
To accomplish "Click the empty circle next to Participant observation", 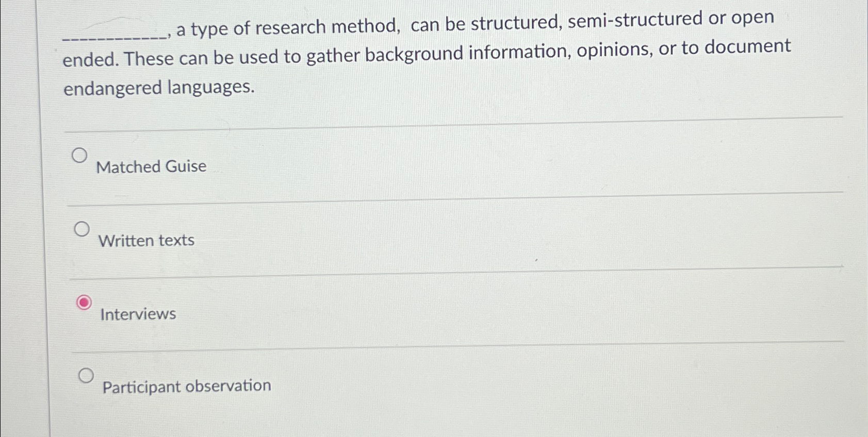I will point(87,376).
